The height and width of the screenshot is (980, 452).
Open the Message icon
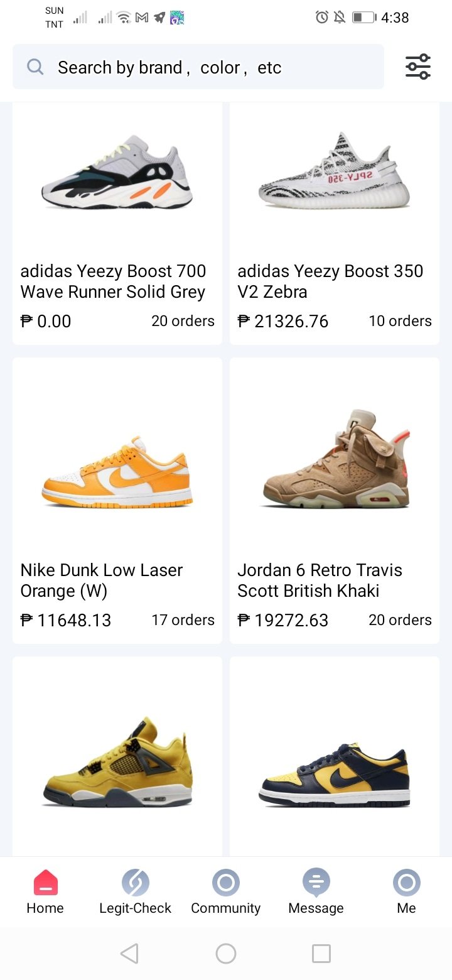click(316, 882)
